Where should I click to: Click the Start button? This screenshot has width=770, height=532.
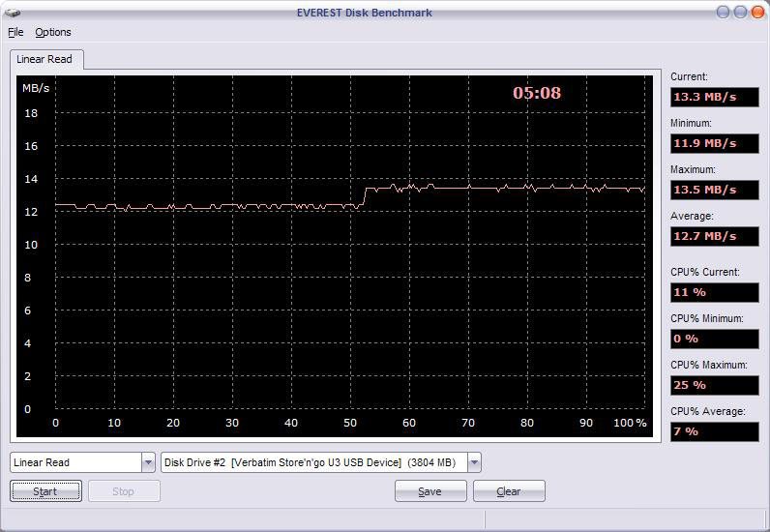45,491
